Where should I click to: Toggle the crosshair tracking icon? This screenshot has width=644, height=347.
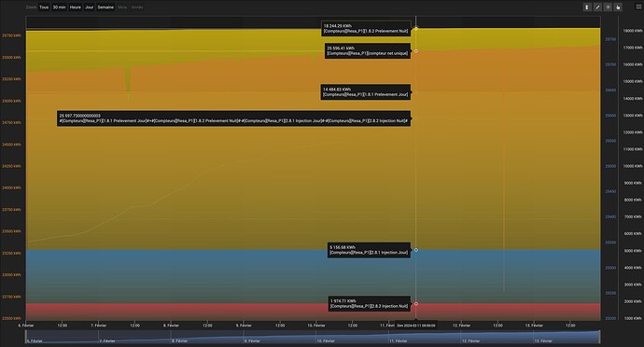(x=608, y=7)
